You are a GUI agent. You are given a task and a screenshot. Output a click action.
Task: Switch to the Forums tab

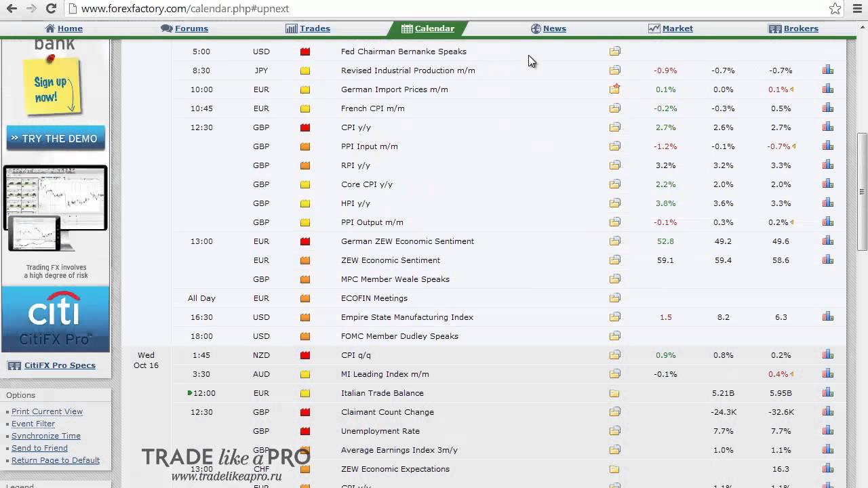pos(184,28)
